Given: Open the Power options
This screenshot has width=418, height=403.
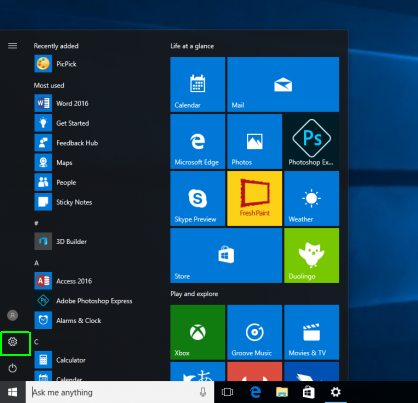Looking at the screenshot, I should (x=13, y=368).
